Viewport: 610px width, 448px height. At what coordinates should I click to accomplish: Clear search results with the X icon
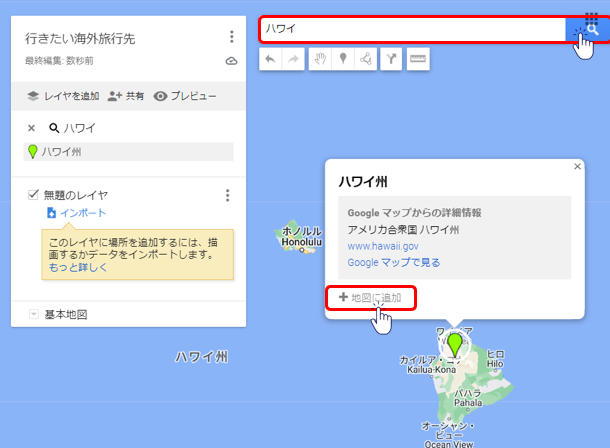tap(32, 128)
